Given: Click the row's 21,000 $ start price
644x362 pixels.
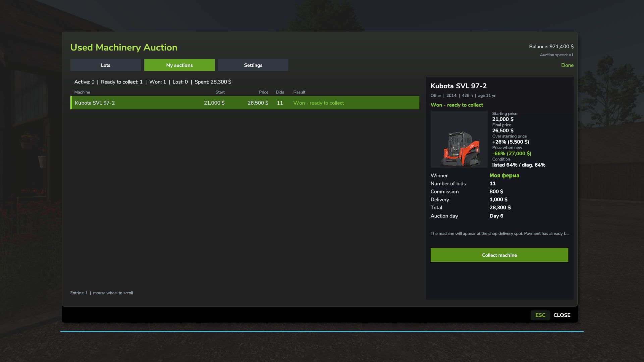Looking at the screenshot, I should tap(214, 103).
